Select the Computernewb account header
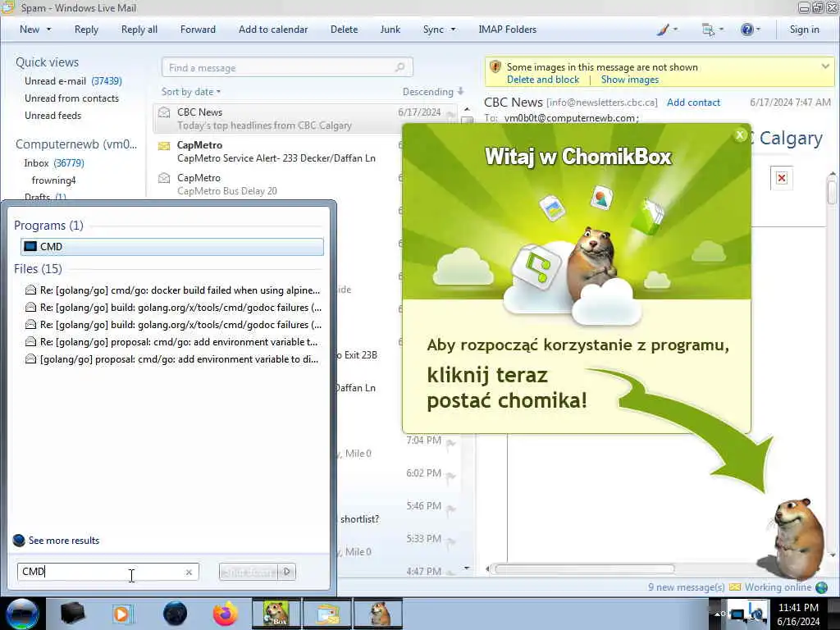Image resolution: width=840 pixels, height=630 pixels. coord(76,144)
